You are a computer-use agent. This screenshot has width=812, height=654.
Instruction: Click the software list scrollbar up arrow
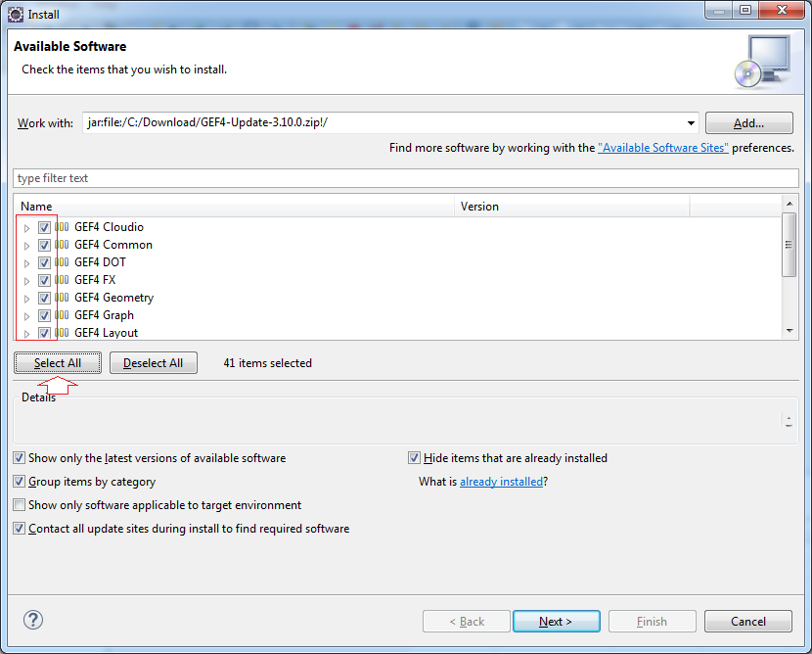(x=789, y=204)
